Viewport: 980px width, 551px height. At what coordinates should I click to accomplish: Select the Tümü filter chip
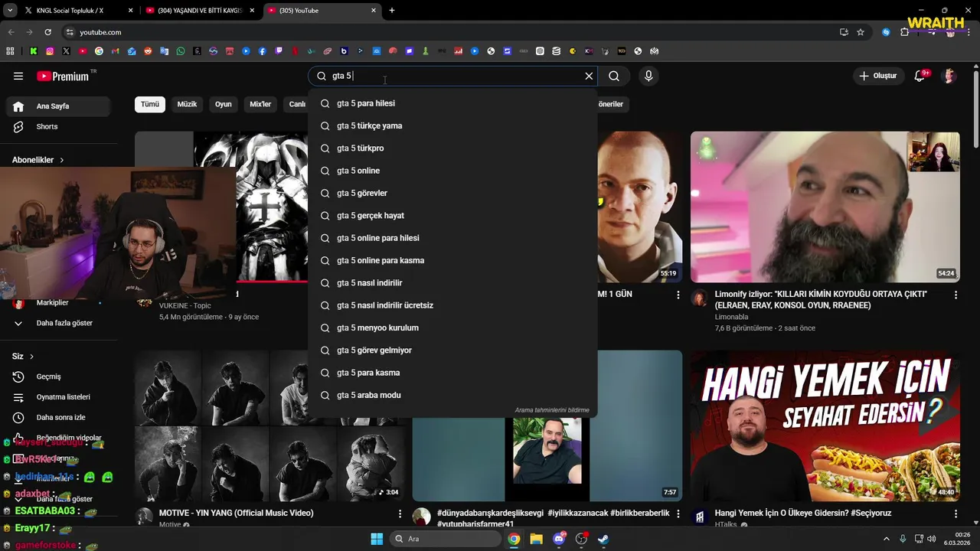point(150,104)
